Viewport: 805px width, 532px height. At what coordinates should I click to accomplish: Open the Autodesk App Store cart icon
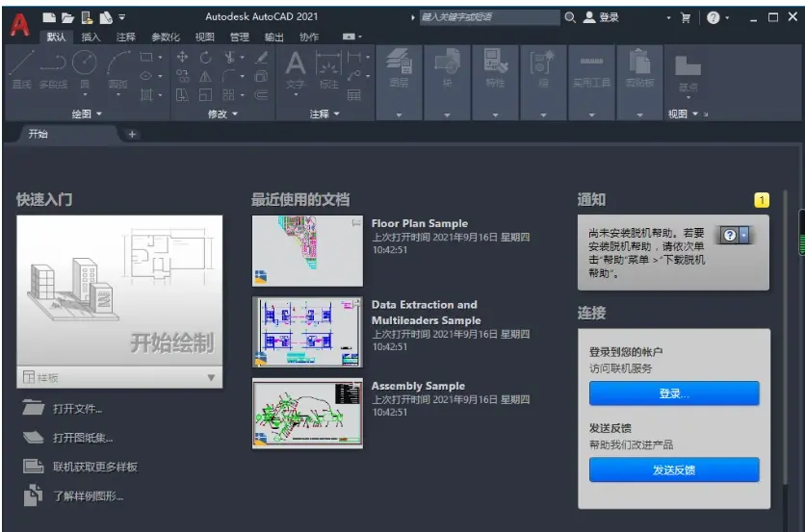tap(686, 18)
